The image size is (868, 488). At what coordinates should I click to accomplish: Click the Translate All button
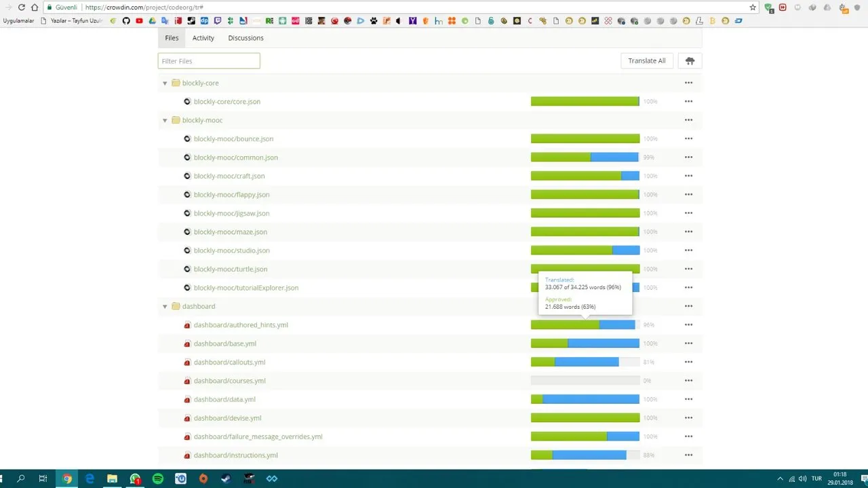point(646,61)
